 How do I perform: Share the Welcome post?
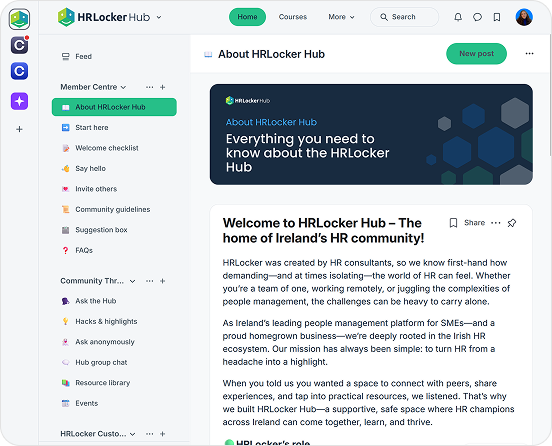pyautogui.click(x=475, y=223)
